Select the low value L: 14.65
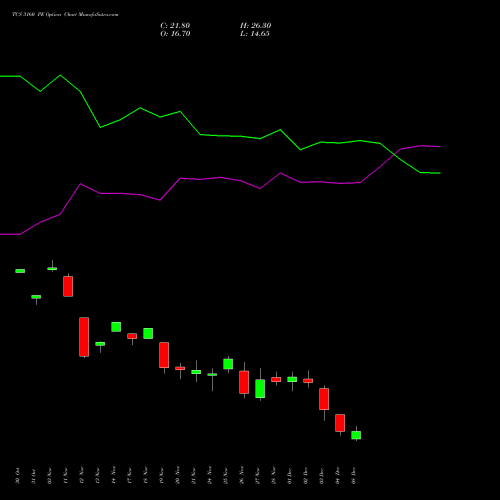Screen dimensions: 500x500 tap(255, 33)
